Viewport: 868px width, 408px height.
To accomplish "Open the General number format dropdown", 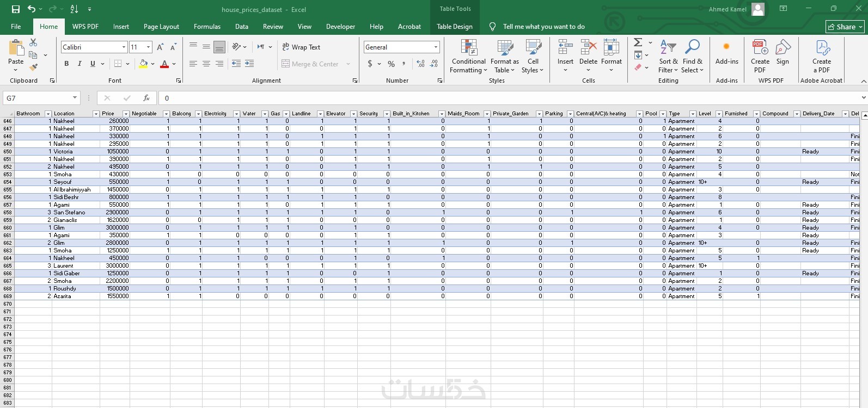I will [x=436, y=47].
